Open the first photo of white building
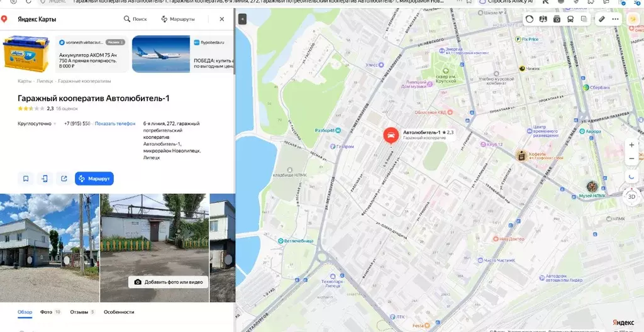Viewport: 644px width, 332px height. point(49,248)
